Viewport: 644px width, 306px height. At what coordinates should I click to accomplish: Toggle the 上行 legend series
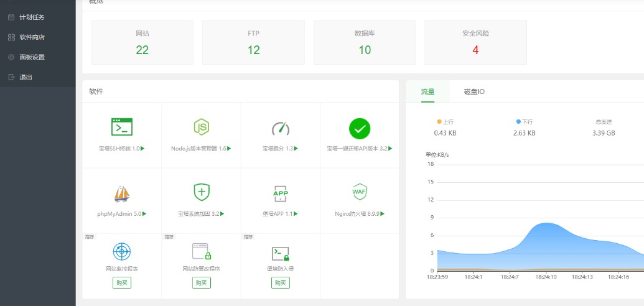click(x=445, y=122)
